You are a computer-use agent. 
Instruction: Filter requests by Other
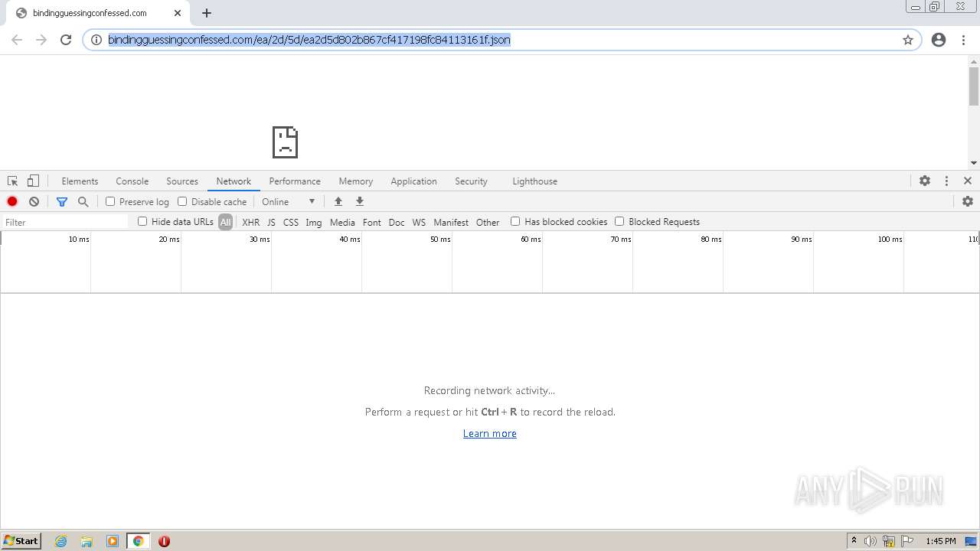coord(488,222)
